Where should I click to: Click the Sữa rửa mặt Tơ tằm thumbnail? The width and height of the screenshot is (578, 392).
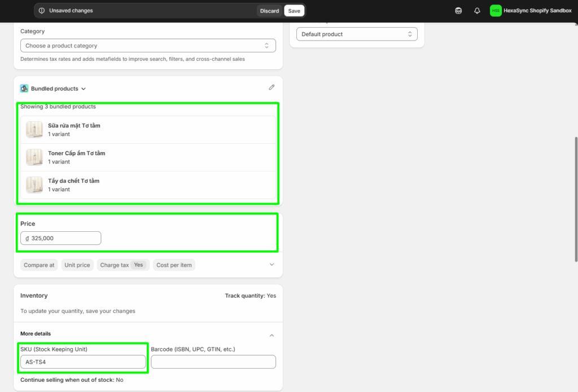(x=34, y=130)
